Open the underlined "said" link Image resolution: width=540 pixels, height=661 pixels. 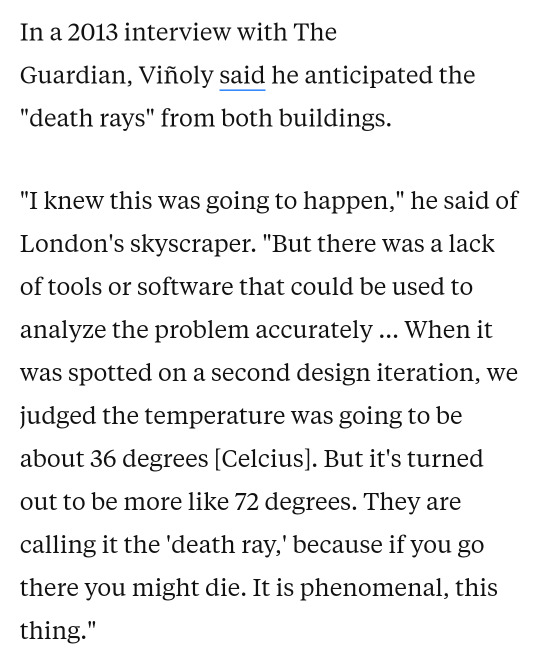tap(242, 76)
